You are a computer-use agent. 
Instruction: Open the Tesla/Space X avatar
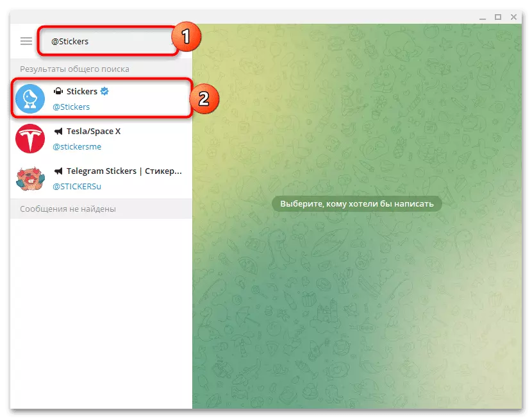30,139
